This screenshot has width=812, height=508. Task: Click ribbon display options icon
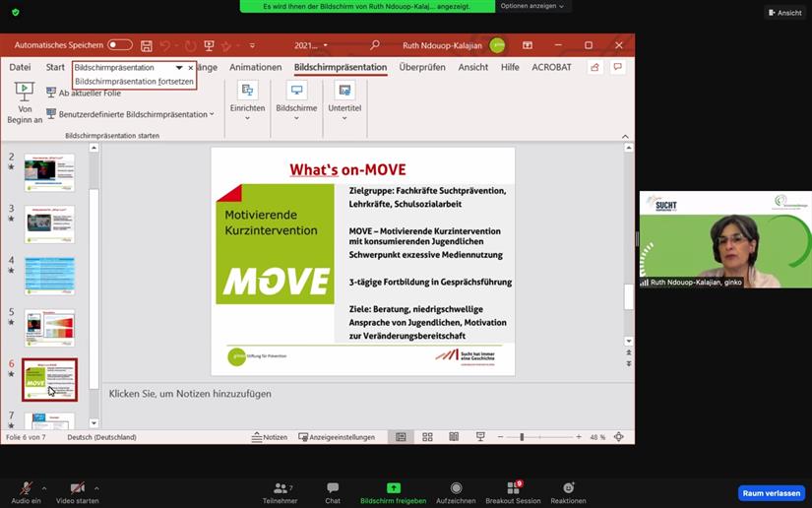(528, 45)
